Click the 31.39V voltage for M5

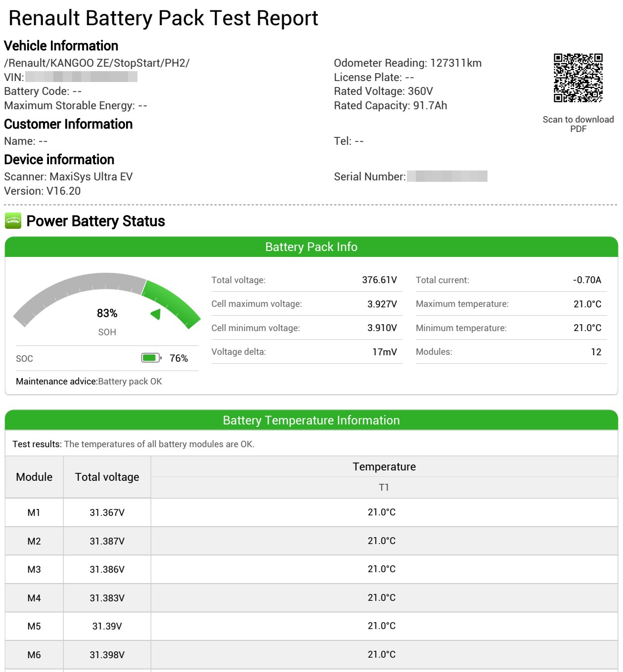107,626
